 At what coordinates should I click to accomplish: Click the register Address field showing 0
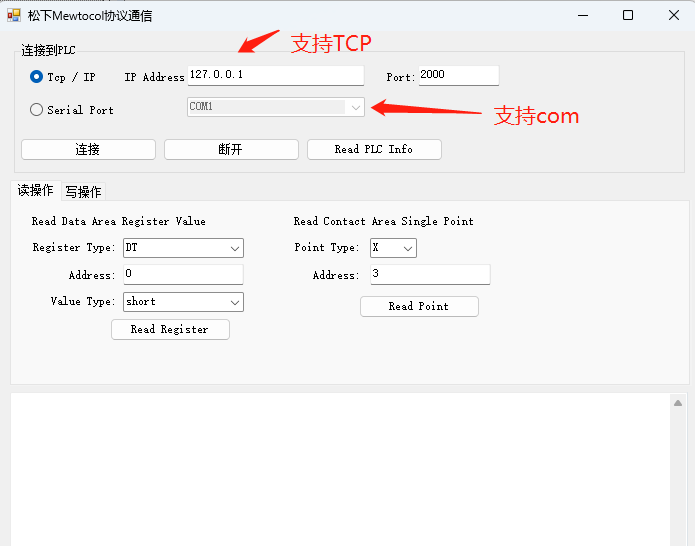(x=183, y=274)
